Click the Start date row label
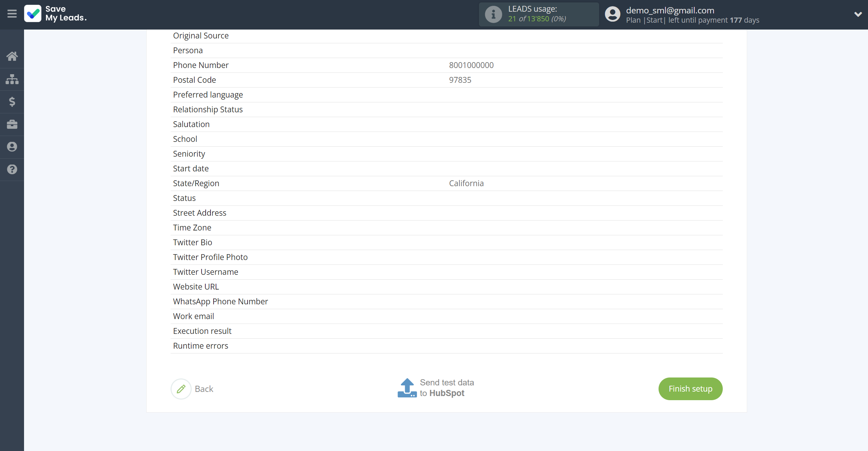The image size is (868, 451). [x=191, y=169]
